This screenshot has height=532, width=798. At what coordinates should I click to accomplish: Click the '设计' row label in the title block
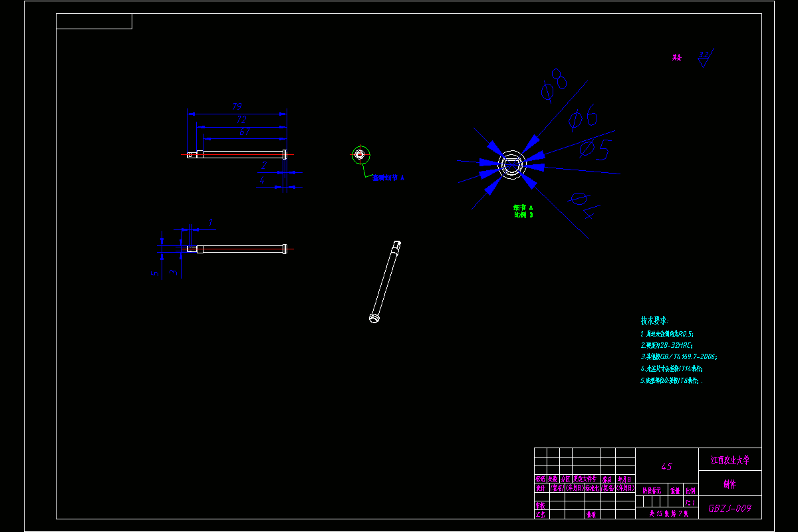click(x=541, y=487)
